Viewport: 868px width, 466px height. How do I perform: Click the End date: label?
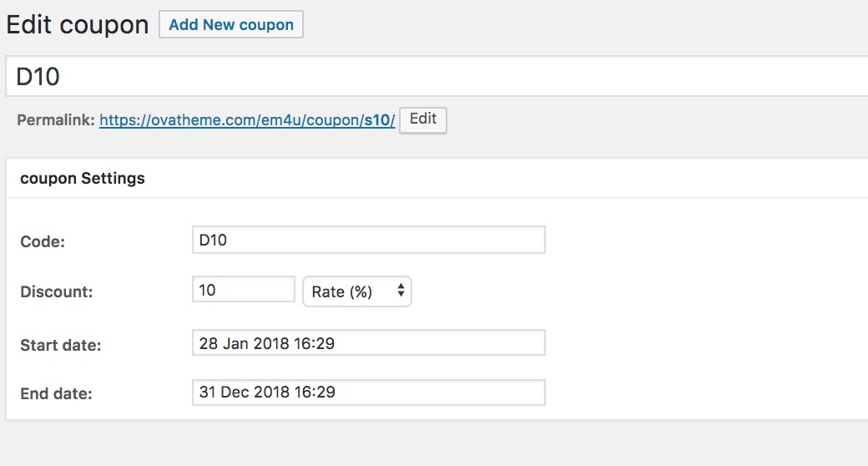[x=56, y=393]
